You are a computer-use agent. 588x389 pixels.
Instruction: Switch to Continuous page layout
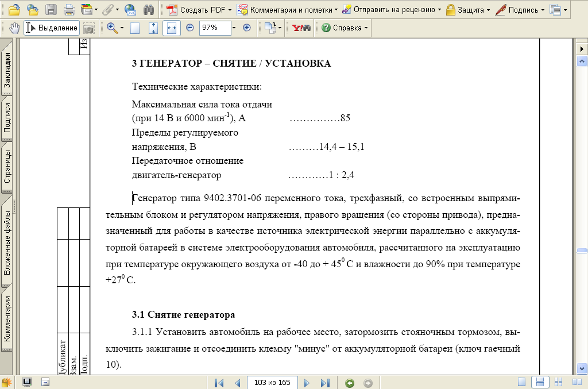point(540,382)
